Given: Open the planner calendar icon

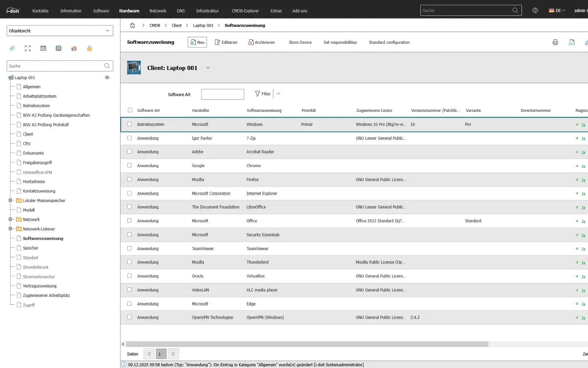Looking at the screenshot, I should point(43,48).
